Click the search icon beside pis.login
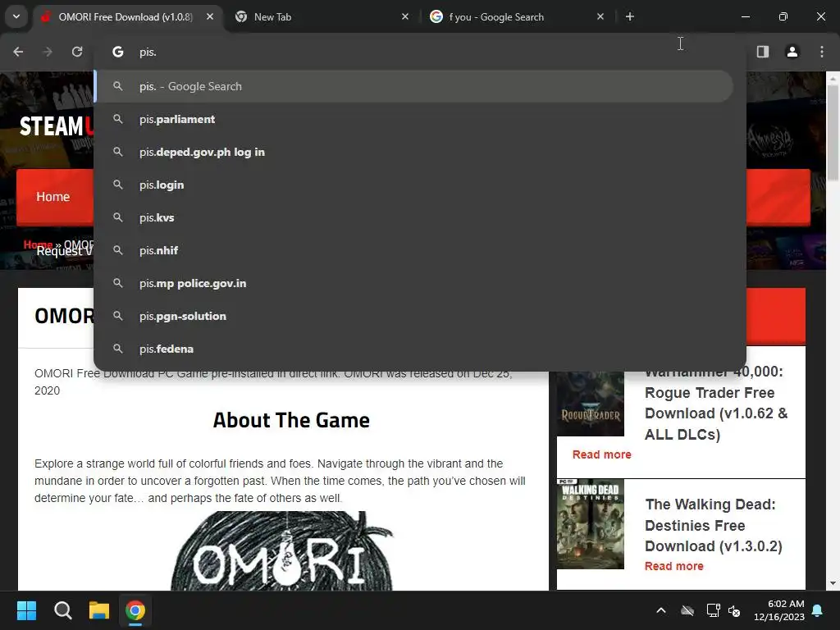840x630 pixels. pyautogui.click(x=118, y=185)
